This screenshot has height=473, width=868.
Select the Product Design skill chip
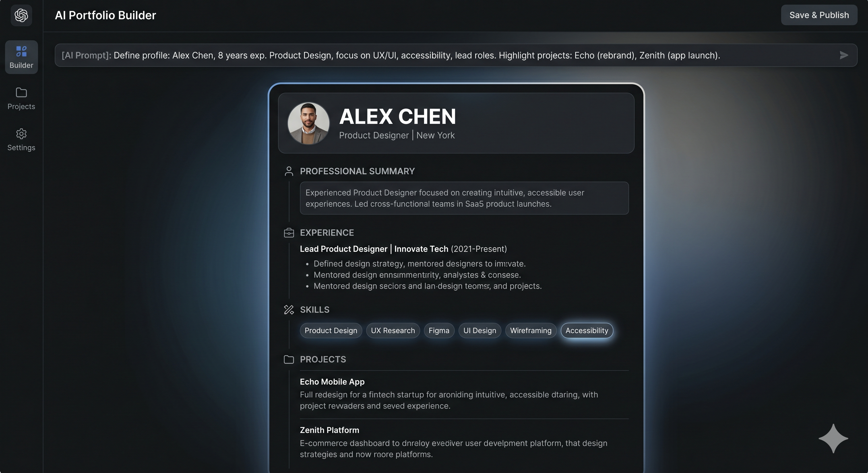(331, 331)
